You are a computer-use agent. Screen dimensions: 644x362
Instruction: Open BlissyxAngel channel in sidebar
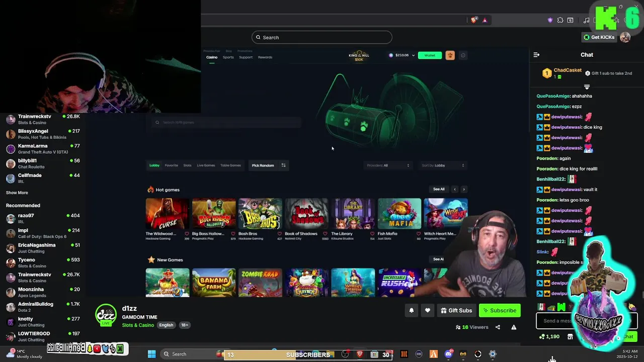coord(43,134)
